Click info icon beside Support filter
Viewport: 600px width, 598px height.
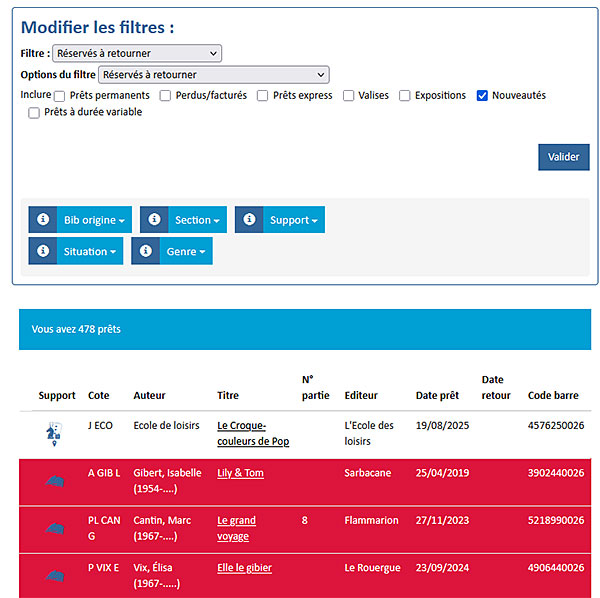(x=249, y=220)
